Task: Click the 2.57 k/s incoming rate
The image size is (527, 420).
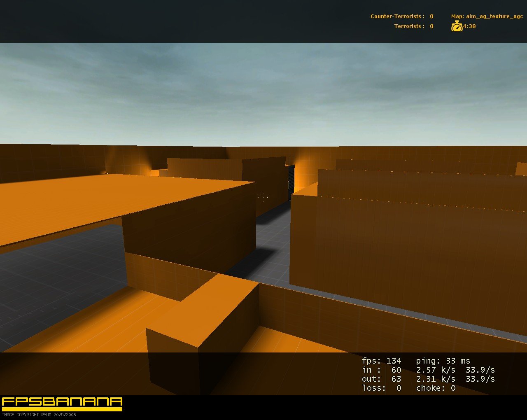Action: pos(436,370)
